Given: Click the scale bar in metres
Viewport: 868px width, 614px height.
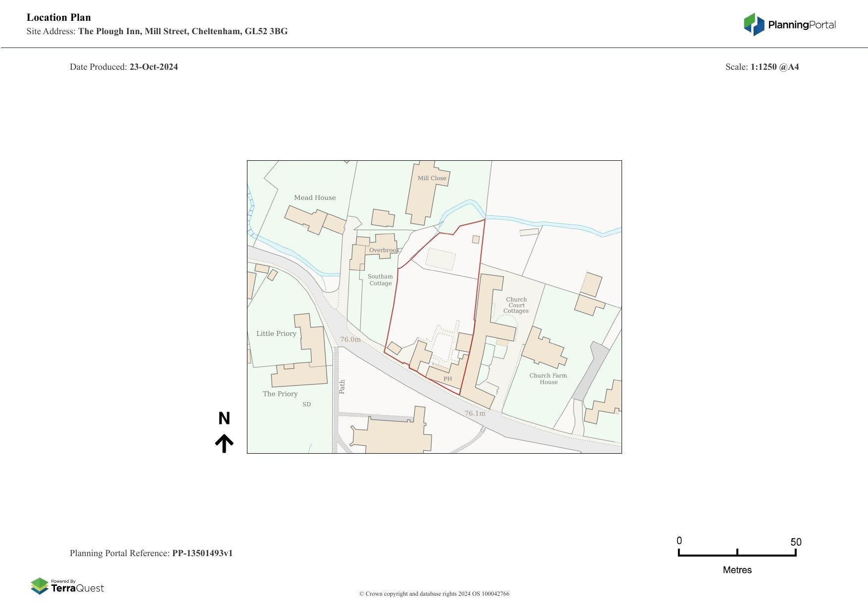Looking at the screenshot, I should point(737,554).
